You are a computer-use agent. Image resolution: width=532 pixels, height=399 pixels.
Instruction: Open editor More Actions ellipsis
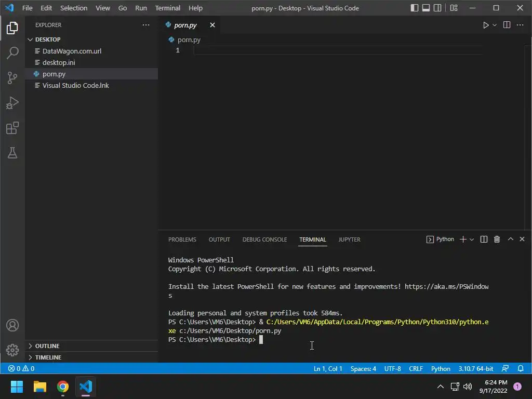[x=520, y=25]
